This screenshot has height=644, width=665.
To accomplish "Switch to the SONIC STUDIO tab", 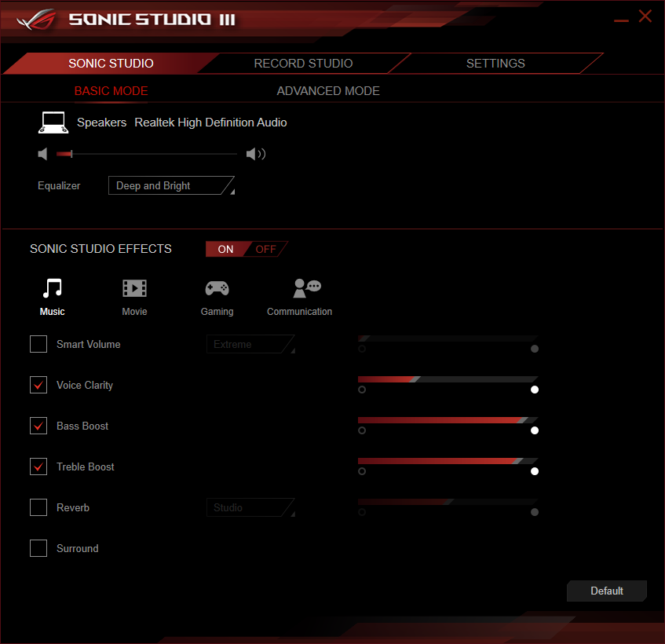I will [111, 63].
